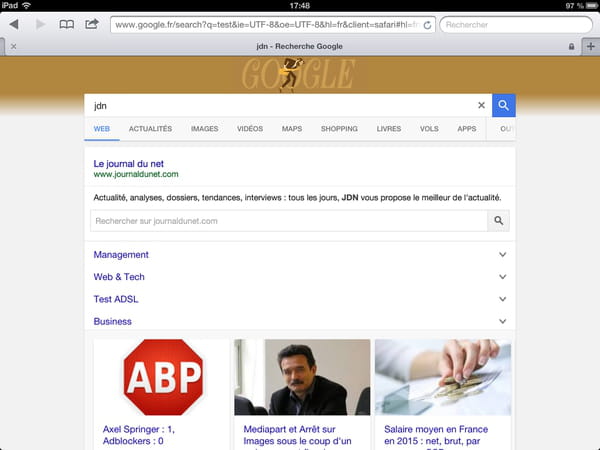
Task: Expand Management row chevron
Action: [x=503, y=255]
